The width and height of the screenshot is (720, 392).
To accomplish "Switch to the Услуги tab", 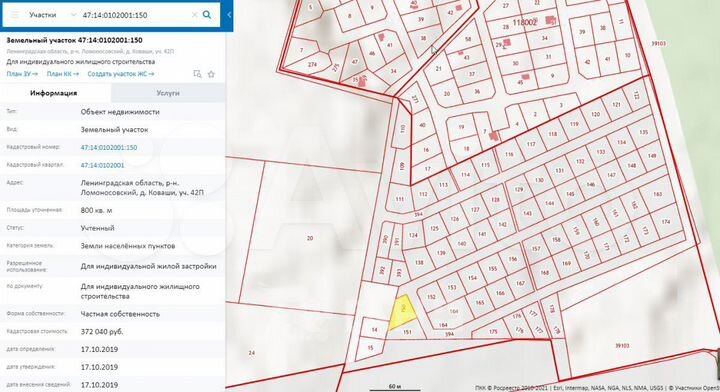I will tap(168, 93).
